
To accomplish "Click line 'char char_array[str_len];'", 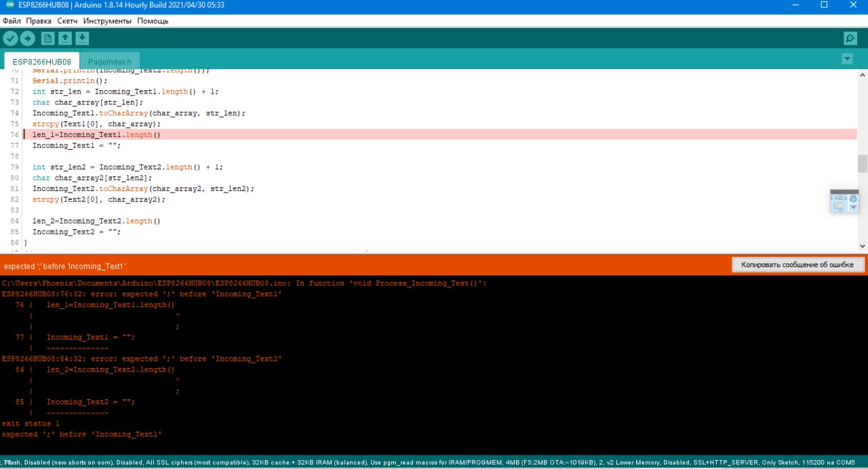I will [x=88, y=102].
